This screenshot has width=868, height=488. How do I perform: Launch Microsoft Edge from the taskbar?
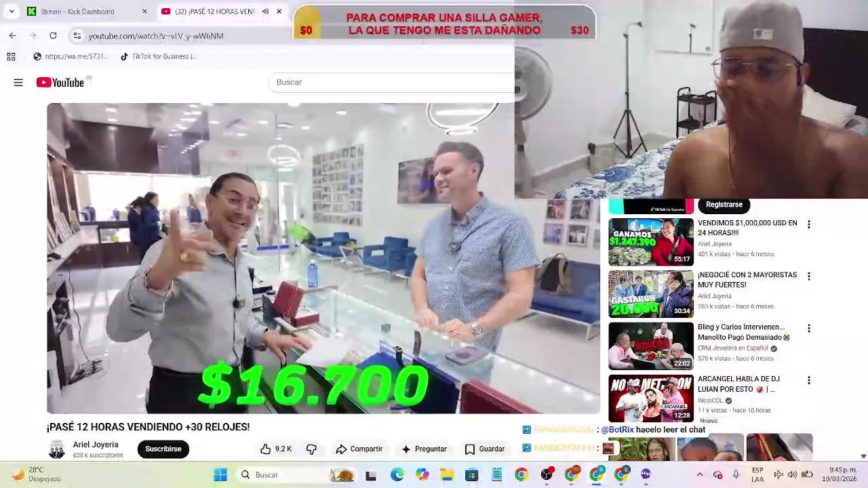coord(397,475)
